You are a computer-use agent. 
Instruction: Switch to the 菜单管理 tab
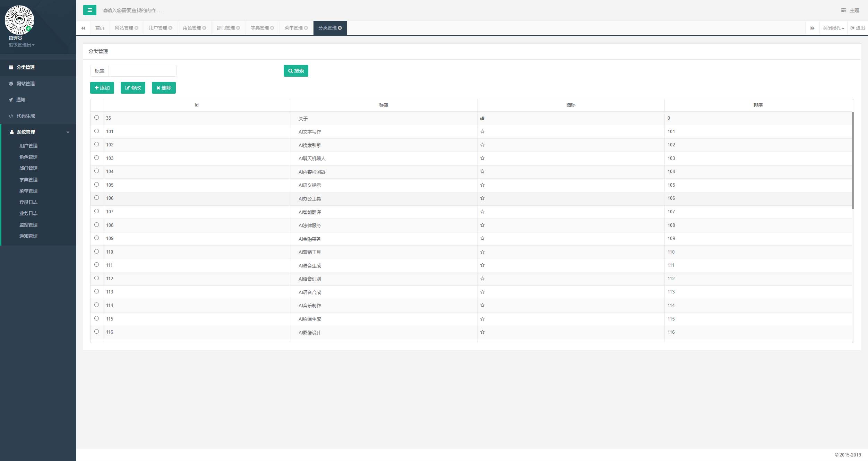(293, 27)
